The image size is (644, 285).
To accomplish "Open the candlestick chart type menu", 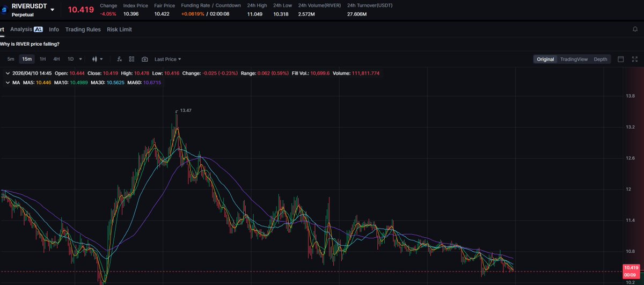I will (98, 59).
